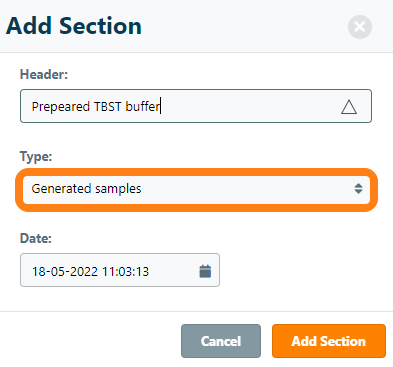Screen dimensions: 393x367
Task: Click the Add Section dialog title
Action: 74,26
